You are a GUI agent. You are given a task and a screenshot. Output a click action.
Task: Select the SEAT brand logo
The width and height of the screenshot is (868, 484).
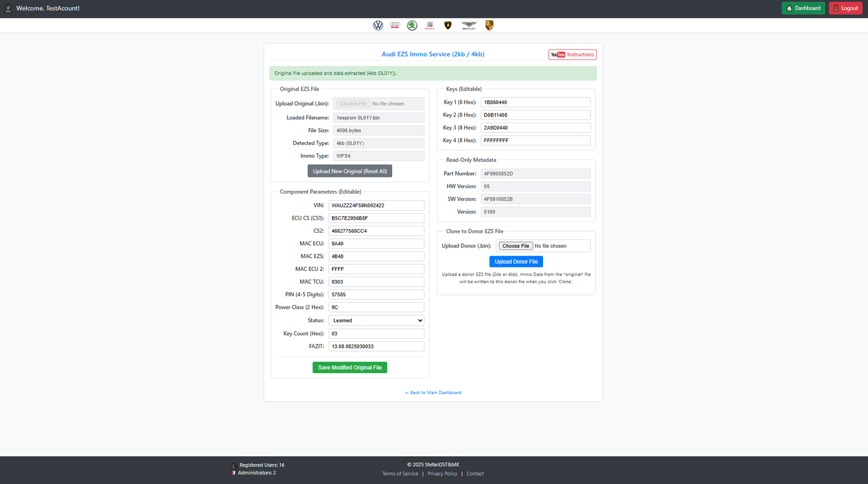(x=430, y=26)
